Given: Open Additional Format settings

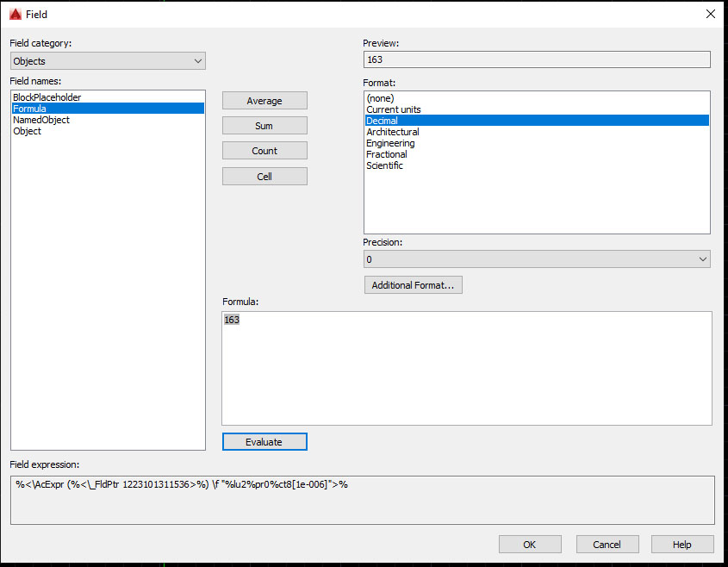Looking at the screenshot, I should tap(413, 284).
